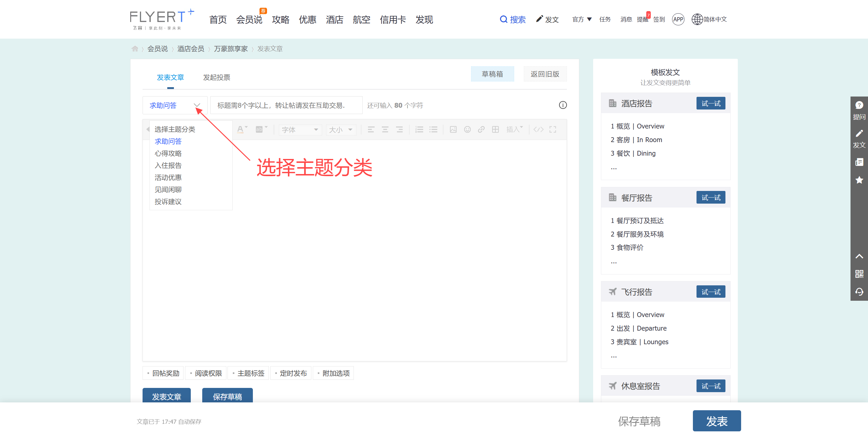
Task: Insert a table via grid icon
Action: click(x=495, y=129)
